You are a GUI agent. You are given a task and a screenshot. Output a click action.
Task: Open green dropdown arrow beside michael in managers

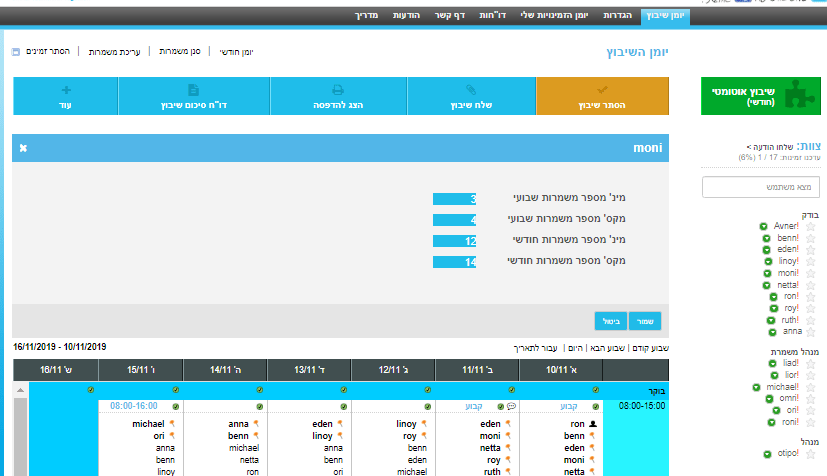[757, 387]
